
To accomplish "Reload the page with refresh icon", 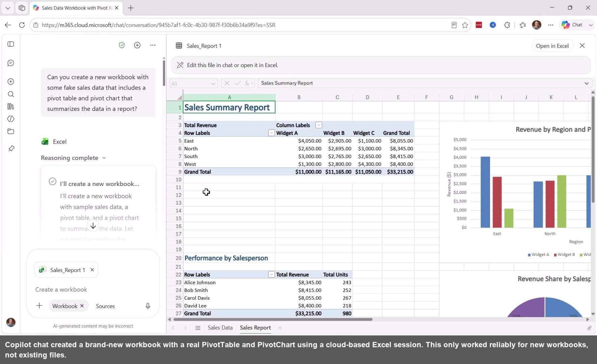I will [22, 25].
